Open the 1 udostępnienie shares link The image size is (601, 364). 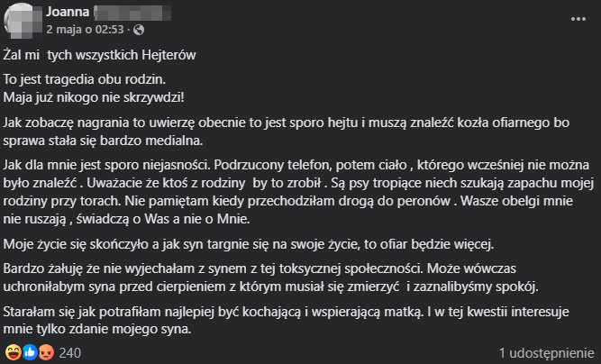point(546,352)
